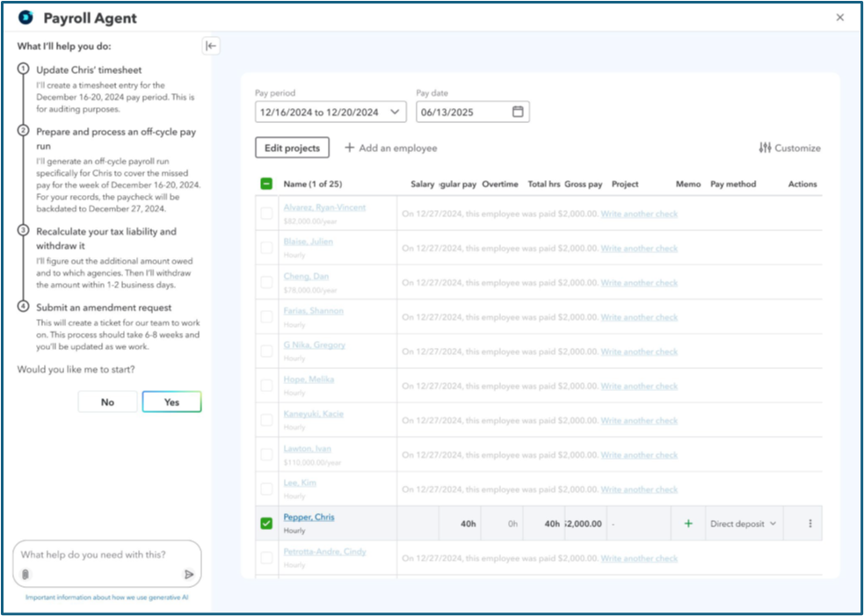Viewport: 864px width, 616px height.
Task: Click the Edit projects button
Action: point(292,148)
